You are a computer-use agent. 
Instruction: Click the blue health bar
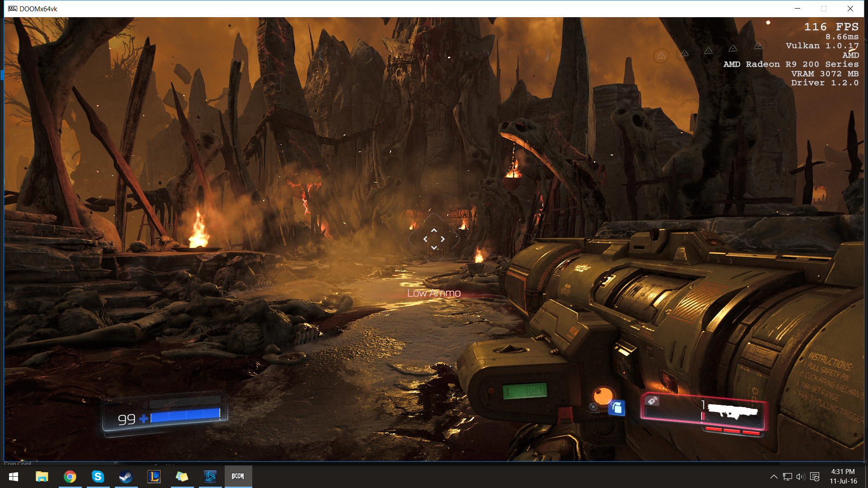point(185,415)
